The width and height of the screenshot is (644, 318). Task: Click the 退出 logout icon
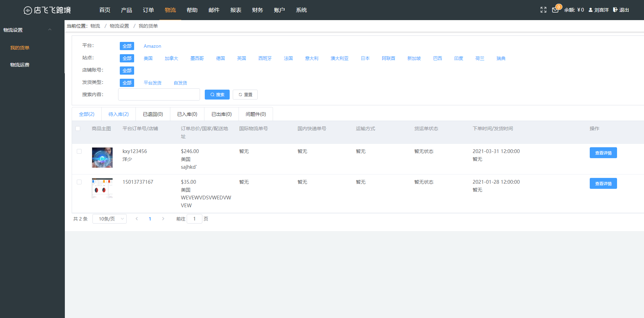pos(615,10)
